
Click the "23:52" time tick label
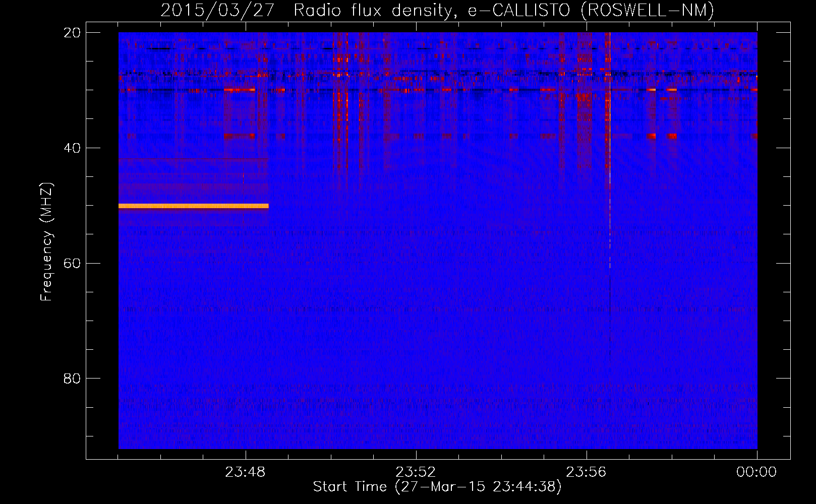416,472
